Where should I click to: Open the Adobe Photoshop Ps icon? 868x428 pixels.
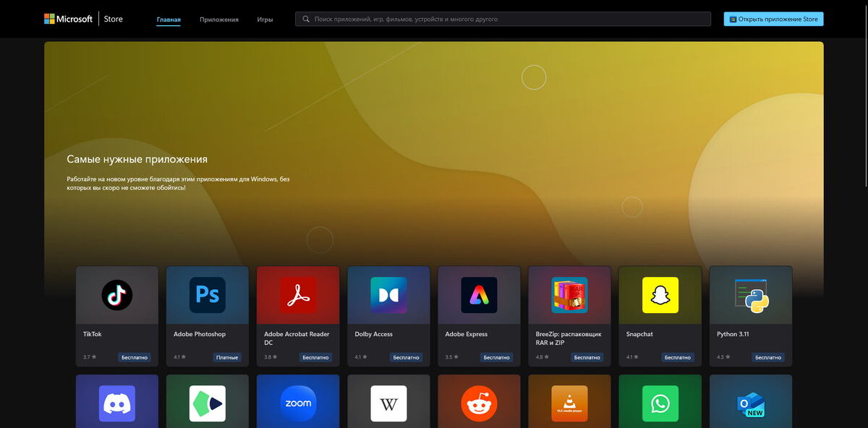[208, 295]
